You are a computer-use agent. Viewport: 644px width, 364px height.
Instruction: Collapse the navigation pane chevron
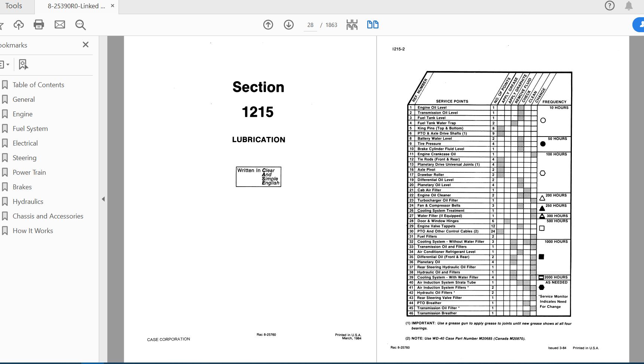tap(104, 199)
